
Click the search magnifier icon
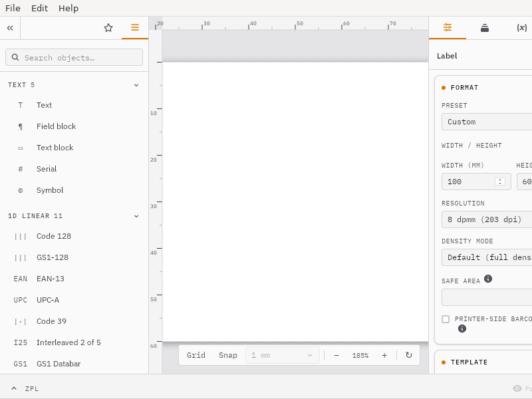[x=15, y=57]
